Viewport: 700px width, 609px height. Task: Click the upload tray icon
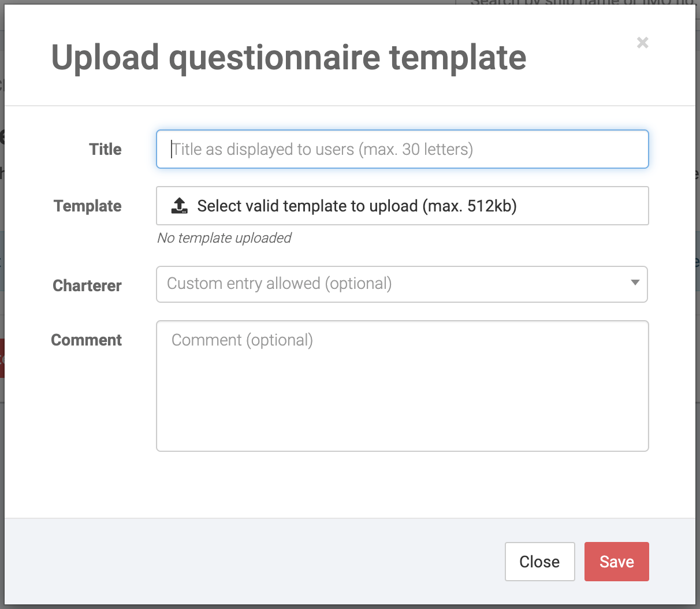pyautogui.click(x=180, y=206)
